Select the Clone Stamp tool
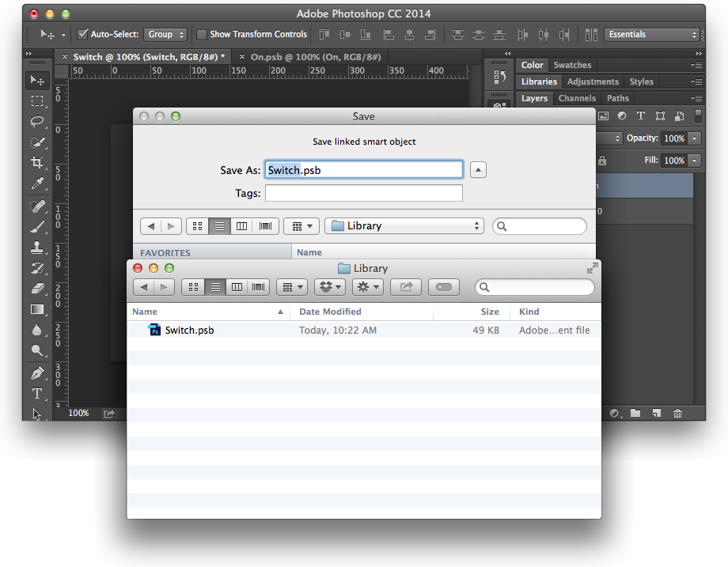This screenshot has width=728, height=567. click(x=37, y=248)
